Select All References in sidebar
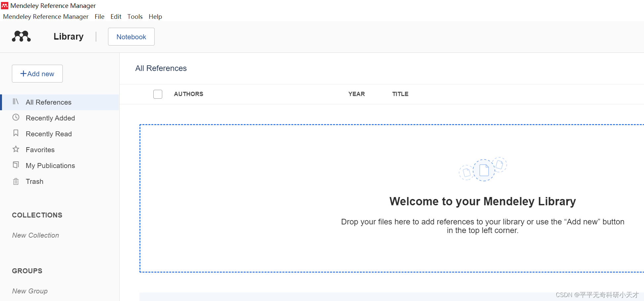The image size is (644, 301). (x=59, y=102)
